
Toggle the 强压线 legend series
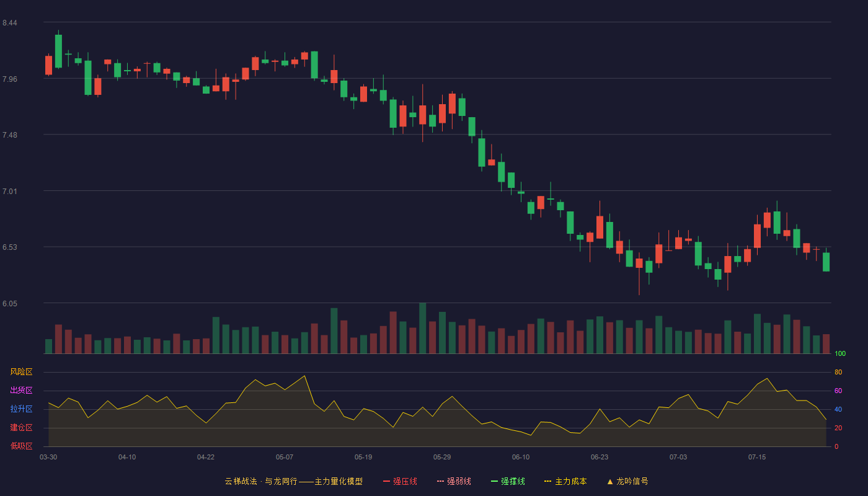(400, 481)
